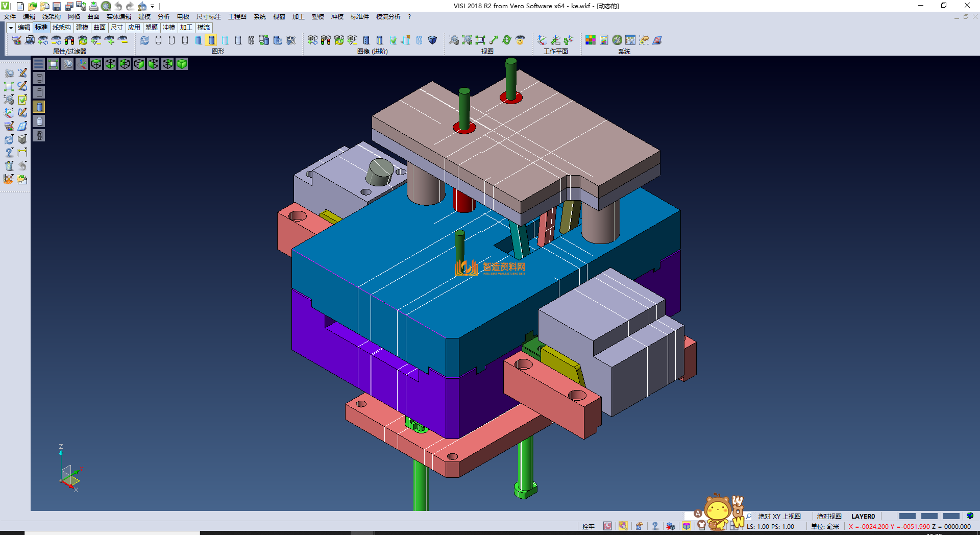The image size is (980, 535).
Task: Click the traffic light filter icon
Action: pyautogui.click(x=69, y=40)
